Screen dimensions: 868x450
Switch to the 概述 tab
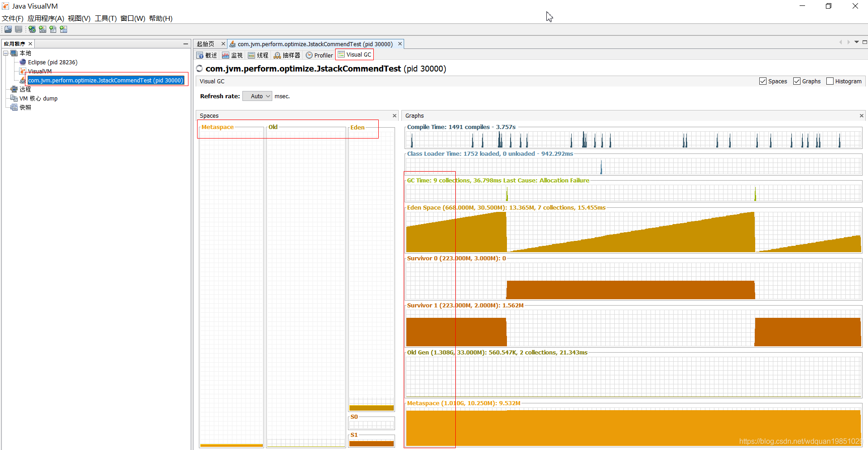click(207, 55)
